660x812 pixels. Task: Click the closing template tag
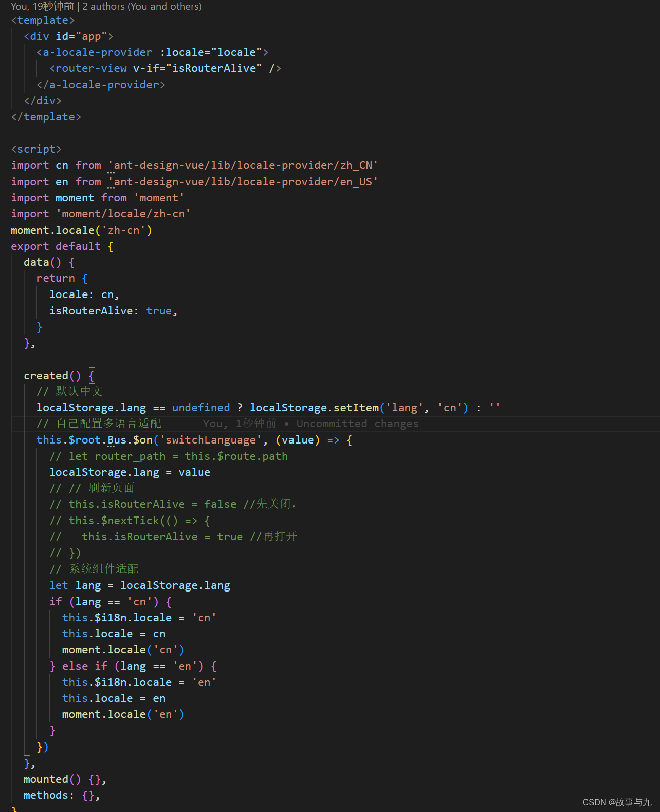pos(46,117)
